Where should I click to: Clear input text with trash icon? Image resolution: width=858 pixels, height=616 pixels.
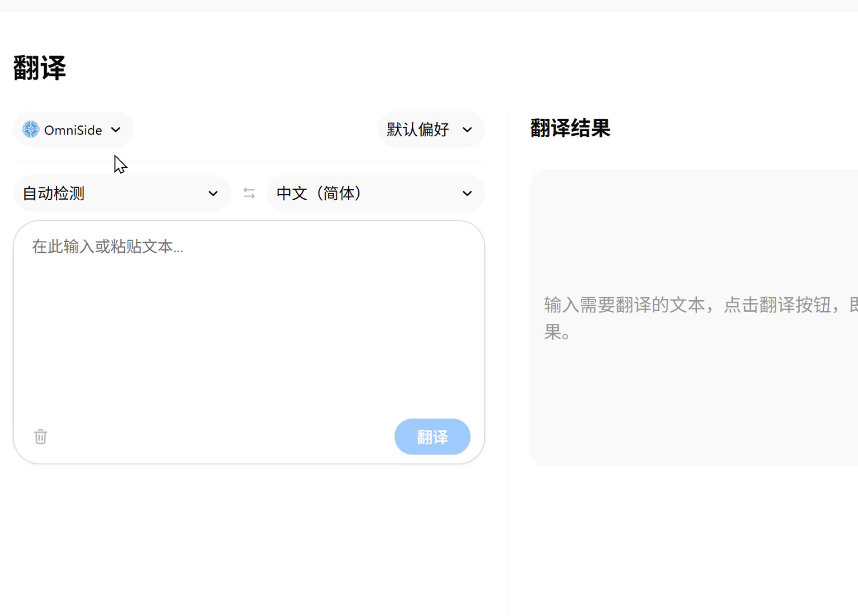pos(41,437)
